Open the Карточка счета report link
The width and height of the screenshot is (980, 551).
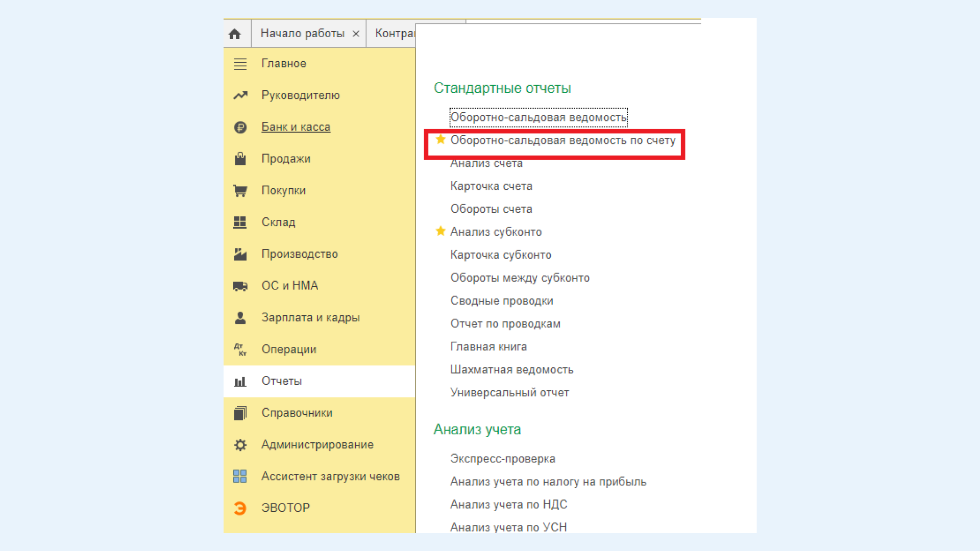[x=491, y=186]
